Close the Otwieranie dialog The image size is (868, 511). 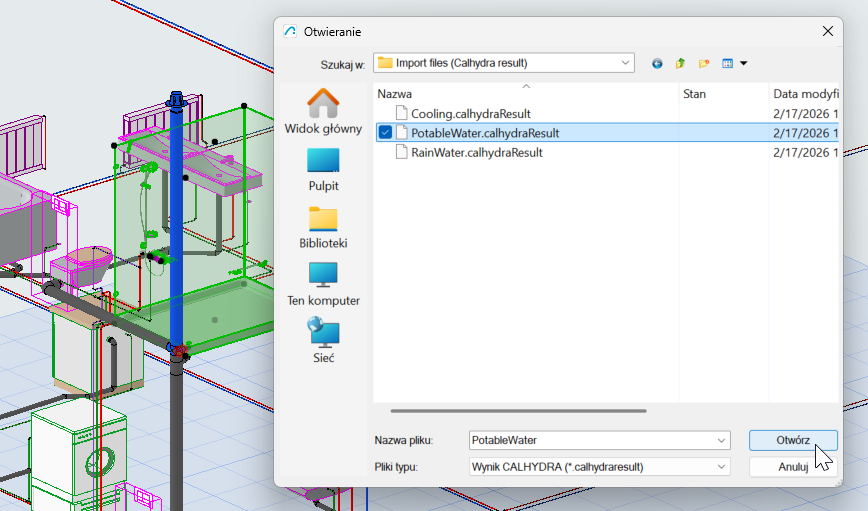click(x=828, y=32)
